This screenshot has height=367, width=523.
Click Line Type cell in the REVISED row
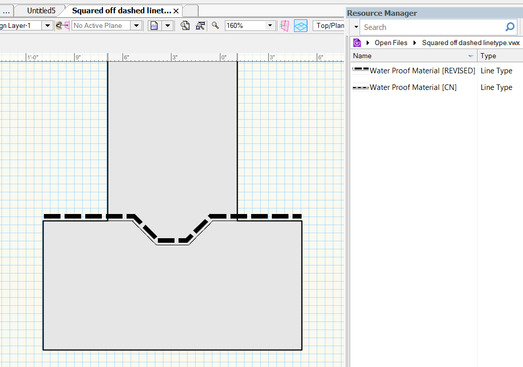pos(496,71)
